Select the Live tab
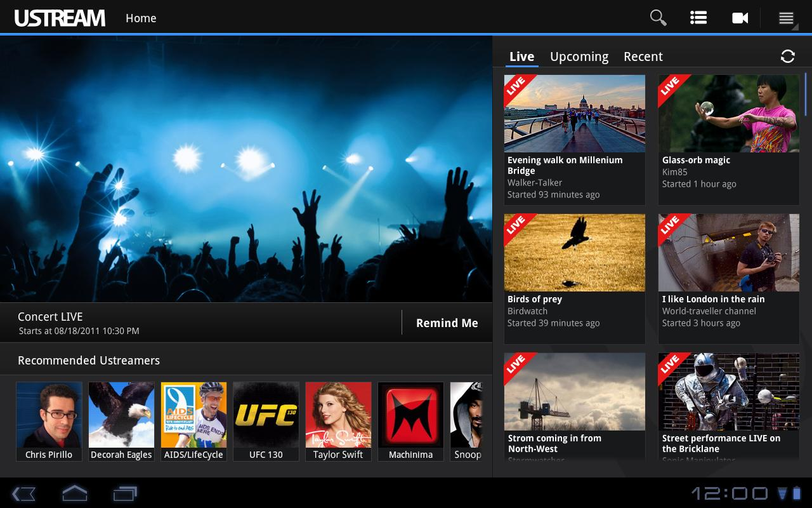 click(x=521, y=57)
